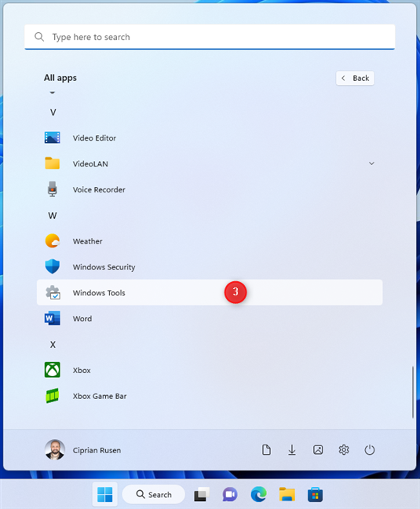Image resolution: width=420 pixels, height=509 pixels.
Task: Open Settings gear in Start footer
Action: click(x=344, y=450)
